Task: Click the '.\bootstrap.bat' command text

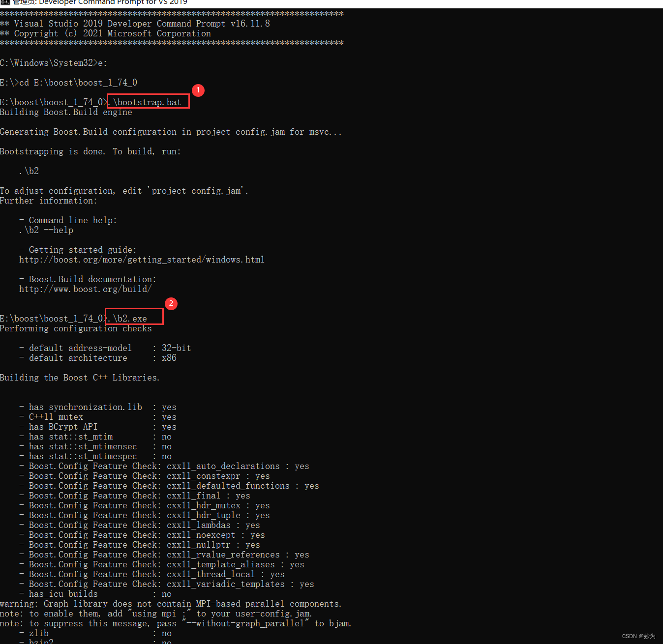Action: coord(145,102)
